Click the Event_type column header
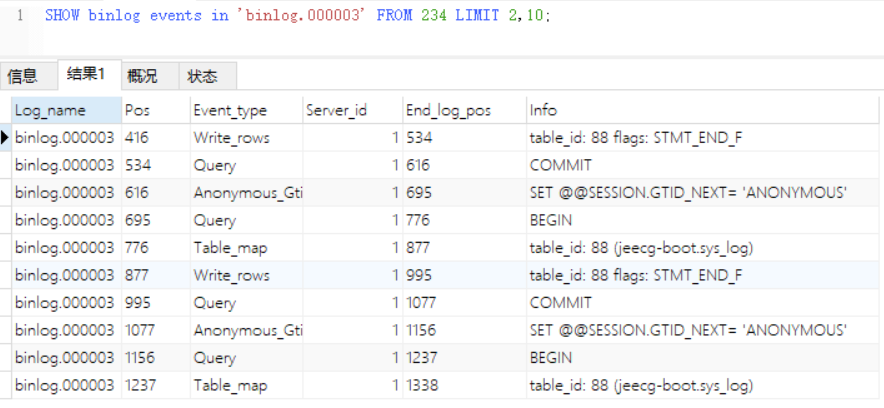 [246, 110]
